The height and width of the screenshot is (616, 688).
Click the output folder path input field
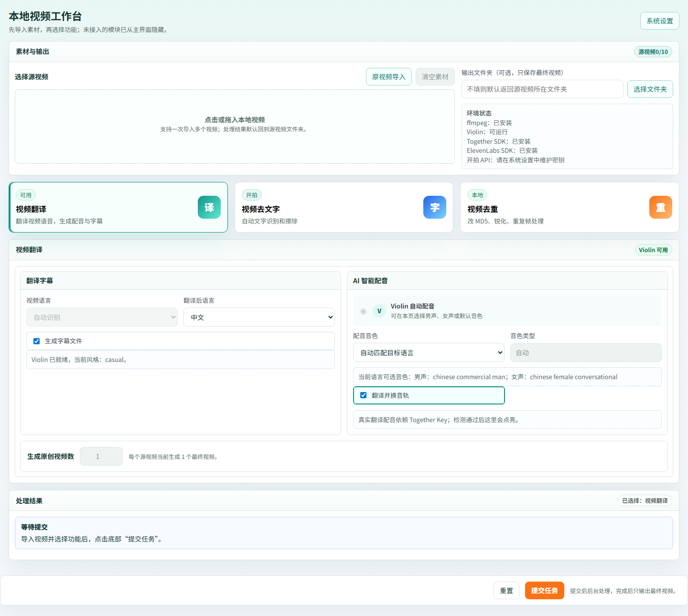click(x=542, y=89)
